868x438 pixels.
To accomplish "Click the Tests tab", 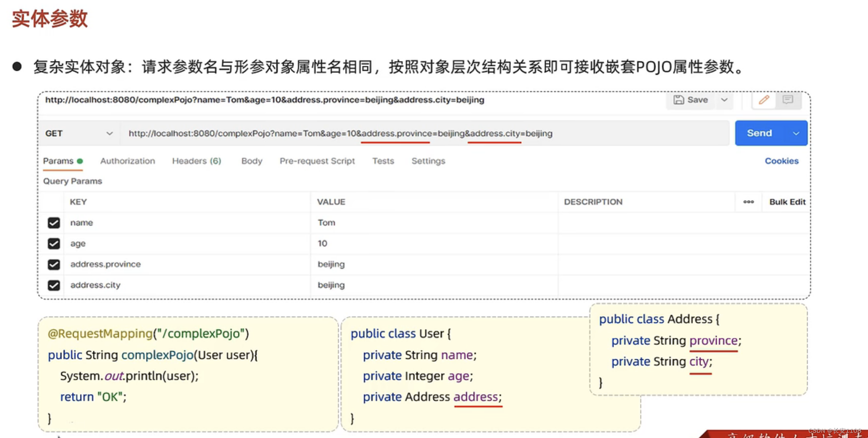I will [383, 162].
